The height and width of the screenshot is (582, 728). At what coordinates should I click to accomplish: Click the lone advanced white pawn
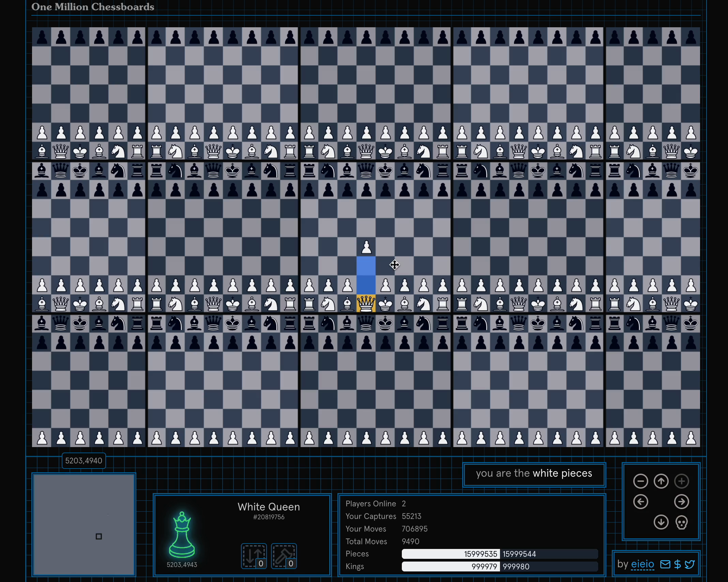tap(366, 247)
